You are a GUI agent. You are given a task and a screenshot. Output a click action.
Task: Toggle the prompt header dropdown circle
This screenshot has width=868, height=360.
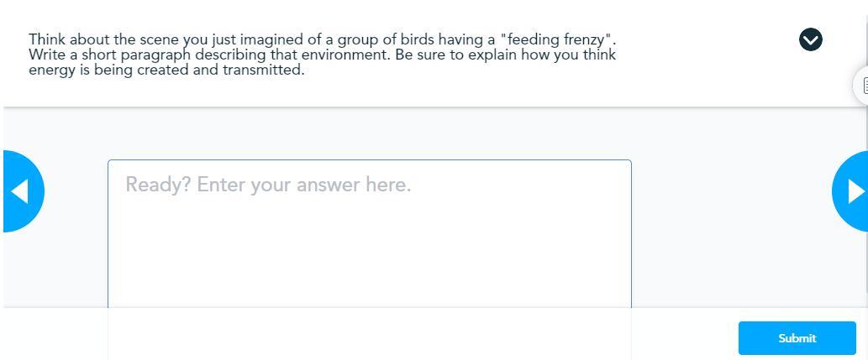coord(811,39)
